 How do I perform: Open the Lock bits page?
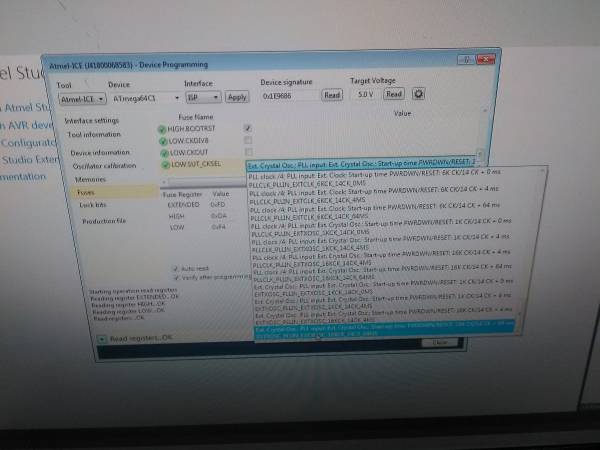[93, 205]
